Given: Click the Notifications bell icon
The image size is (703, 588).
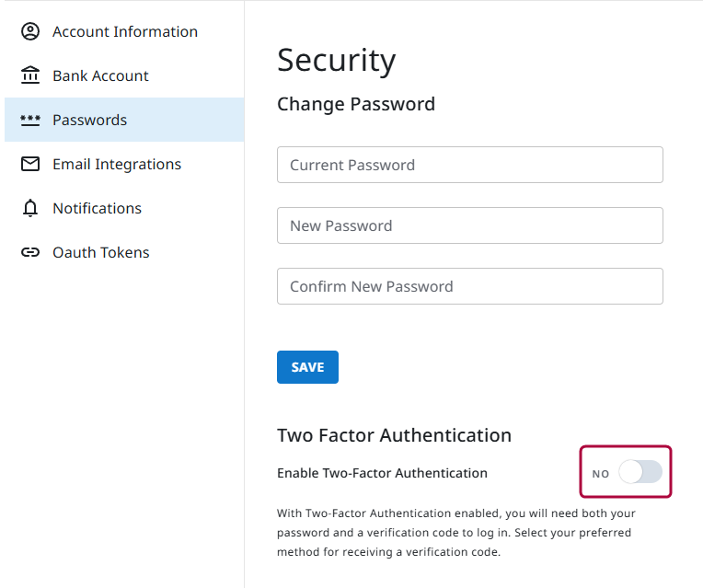Looking at the screenshot, I should pos(30,208).
